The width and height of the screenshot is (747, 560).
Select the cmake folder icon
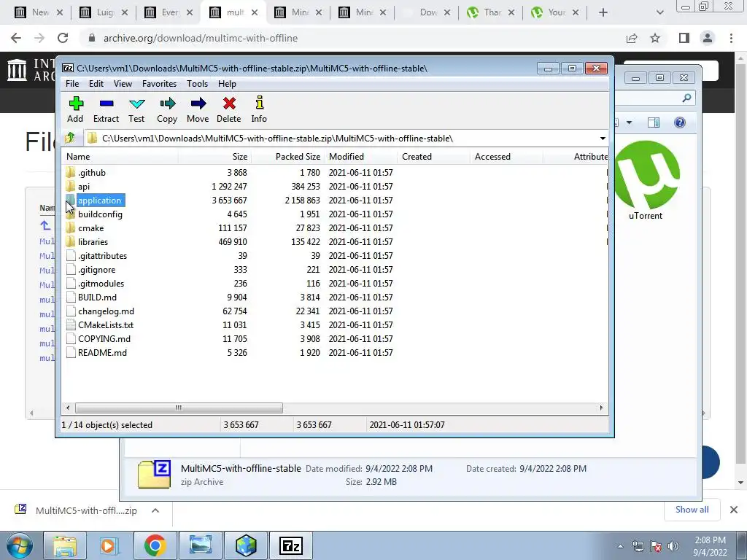click(71, 228)
